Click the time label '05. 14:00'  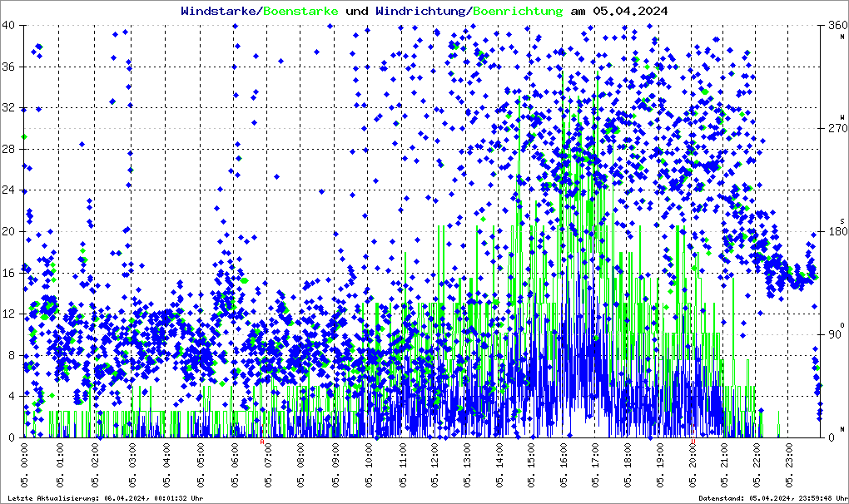coord(499,466)
